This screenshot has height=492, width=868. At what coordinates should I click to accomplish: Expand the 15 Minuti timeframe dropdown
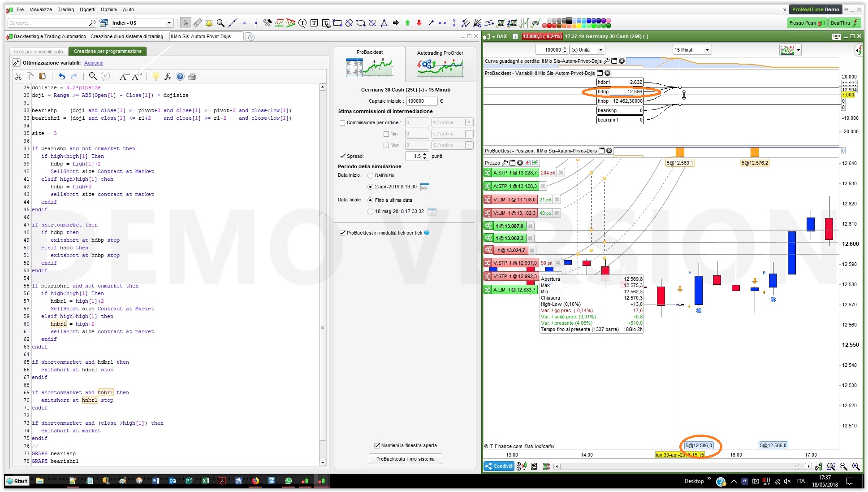pos(707,50)
